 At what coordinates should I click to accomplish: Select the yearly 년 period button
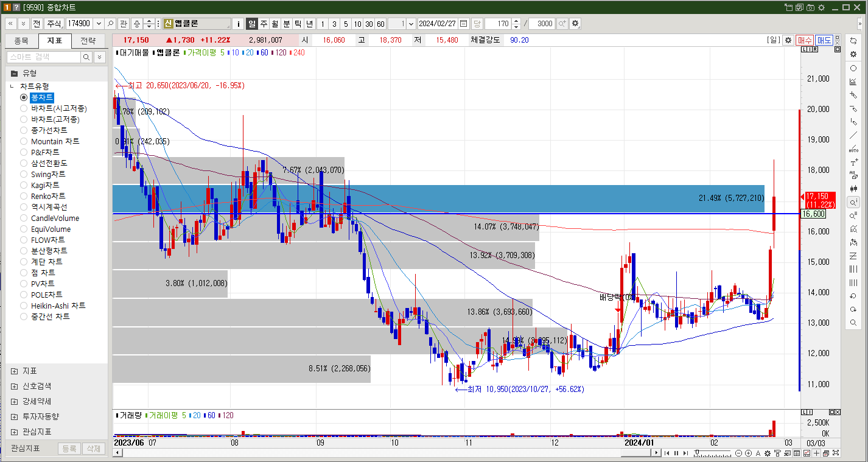310,24
